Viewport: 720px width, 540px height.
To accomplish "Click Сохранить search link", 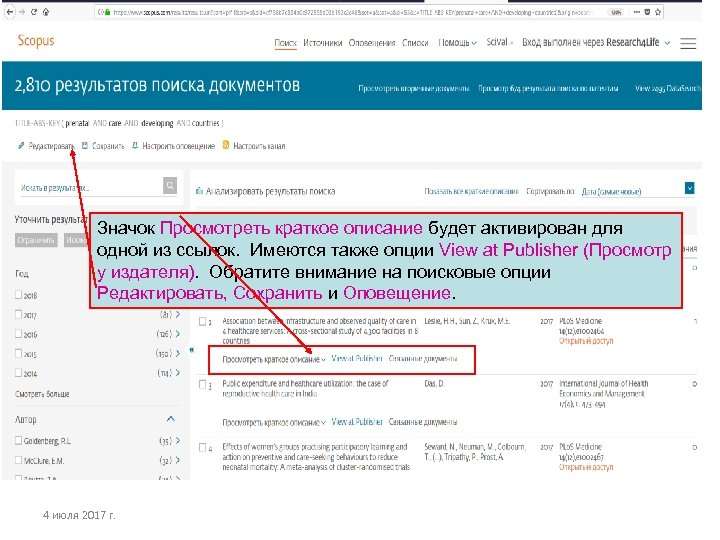I will tap(108, 146).
